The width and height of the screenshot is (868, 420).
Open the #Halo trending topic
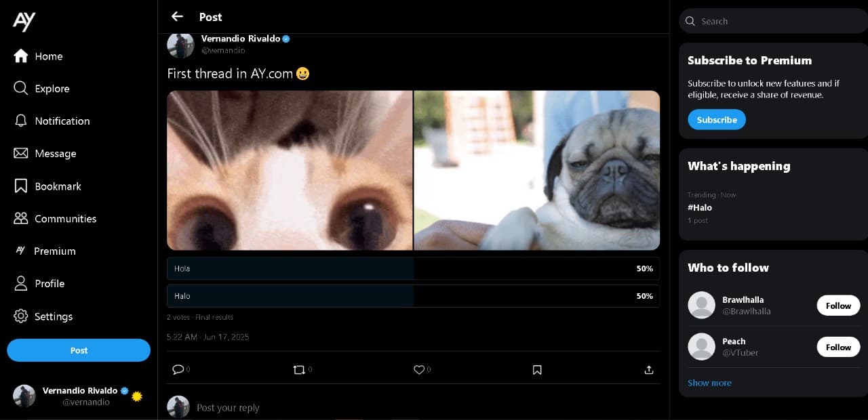coord(700,208)
